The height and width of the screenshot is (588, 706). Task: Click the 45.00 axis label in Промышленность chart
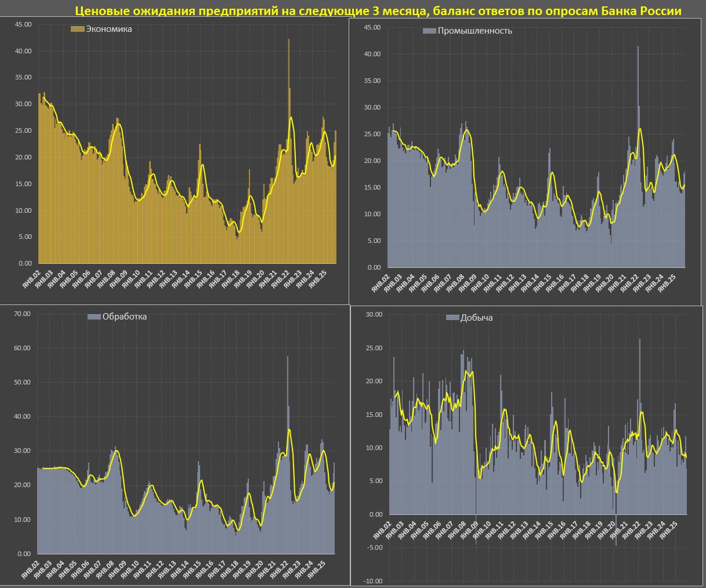click(x=372, y=27)
